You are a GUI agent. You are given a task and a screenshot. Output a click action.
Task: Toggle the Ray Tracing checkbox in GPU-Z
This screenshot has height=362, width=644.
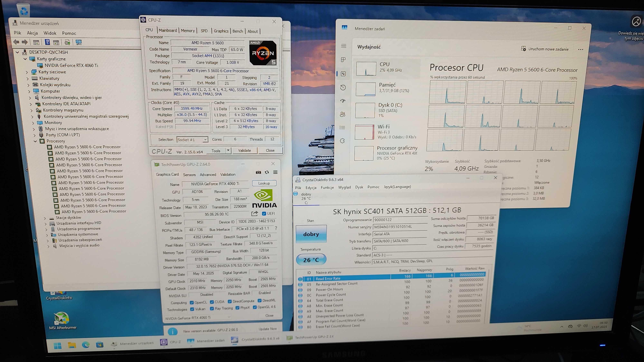click(212, 309)
